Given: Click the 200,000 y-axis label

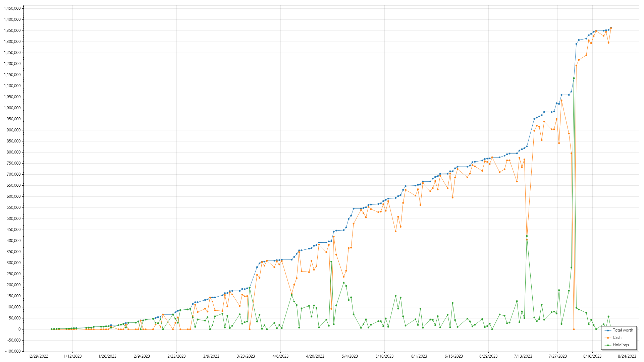Looking at the screenshot, I should (x=14, y=285).
